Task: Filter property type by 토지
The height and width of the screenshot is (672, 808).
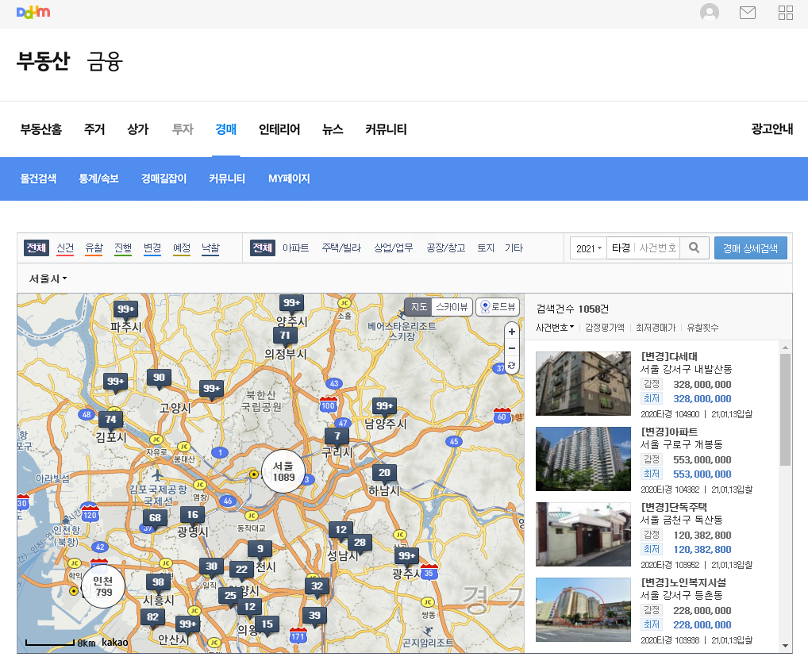Action: point(486,248)
